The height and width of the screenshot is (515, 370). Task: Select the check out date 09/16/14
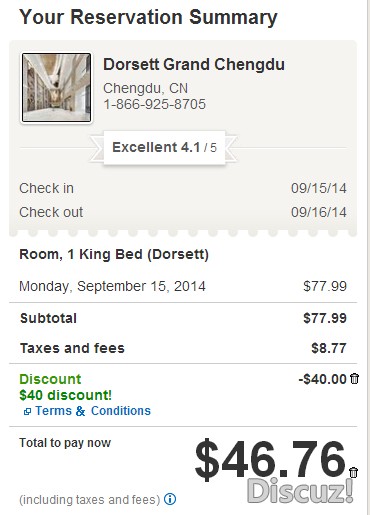(319, 212)
